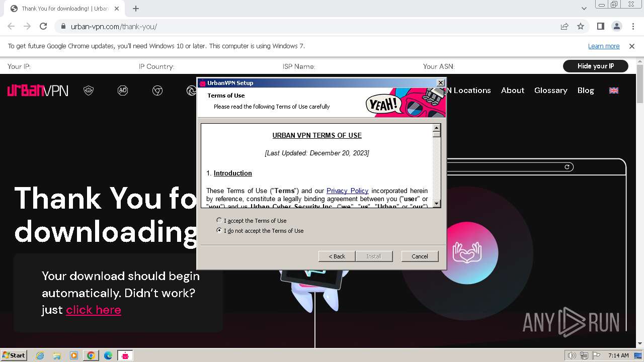Click the address bar URL

[x=114, y=27]
